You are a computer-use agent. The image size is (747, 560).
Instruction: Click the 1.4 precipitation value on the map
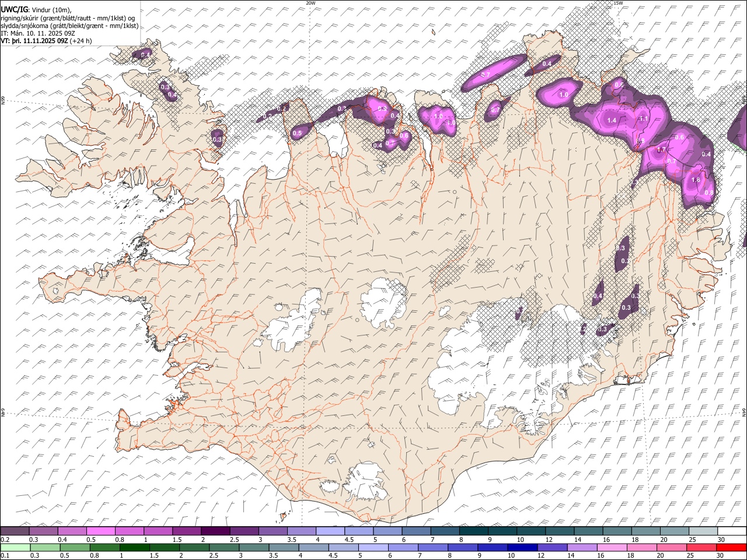pyautogui.click(x=612, y=120)
